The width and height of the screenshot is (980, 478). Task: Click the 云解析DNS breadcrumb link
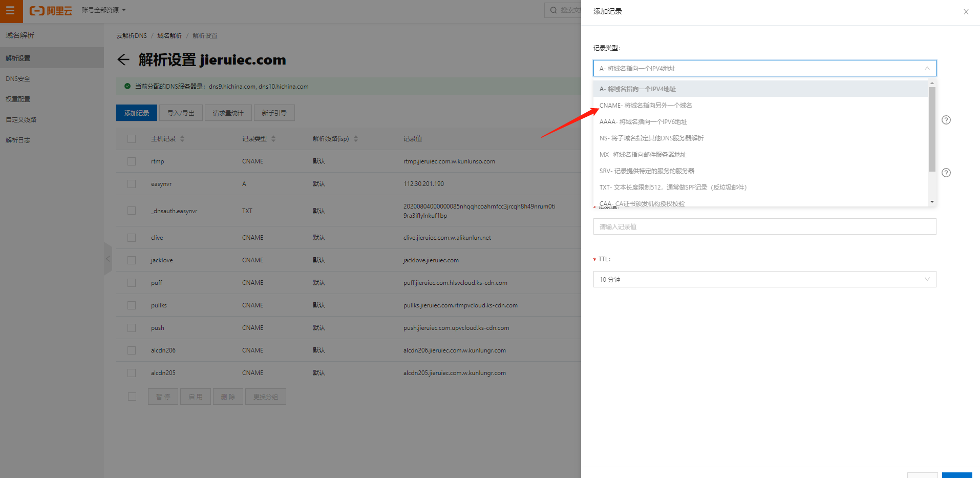click(132, 36)
